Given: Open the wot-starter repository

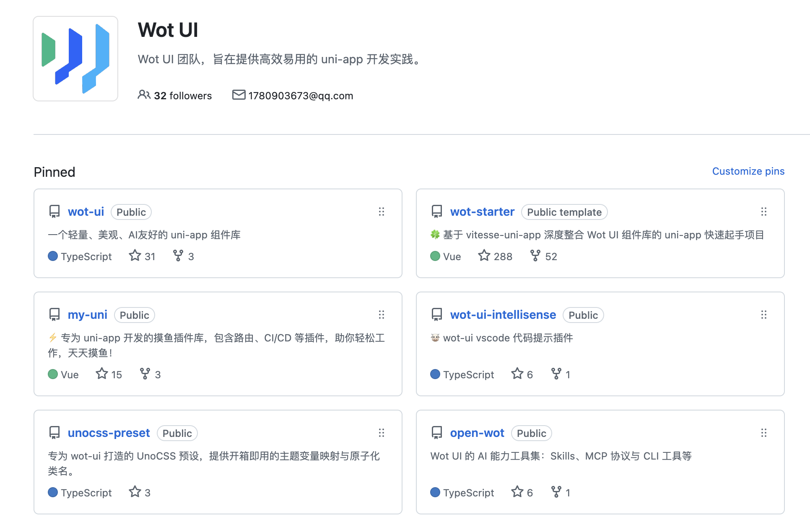Looking at the screenshot, I should pos(482,212).
